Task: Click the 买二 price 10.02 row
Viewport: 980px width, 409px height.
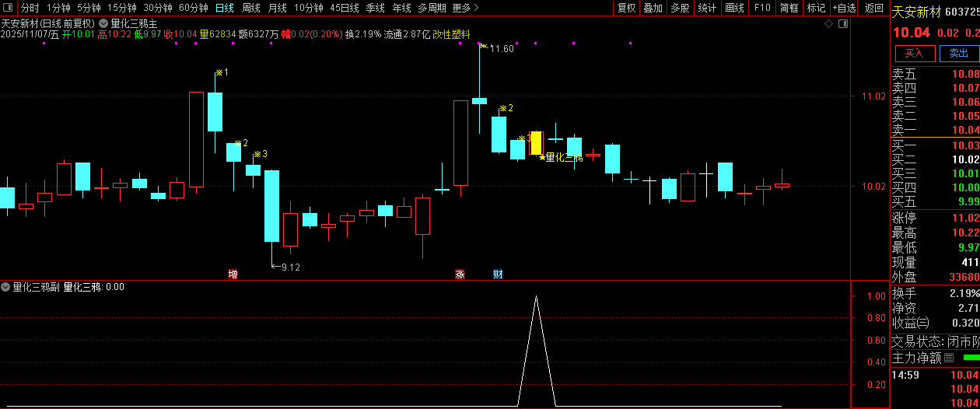Action: (x=936, y=159)
